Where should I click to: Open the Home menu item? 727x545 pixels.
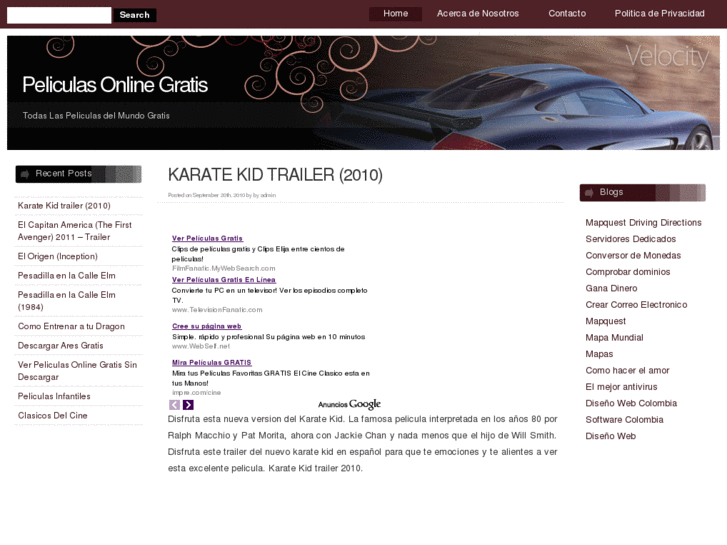click(x=395, y=13)
